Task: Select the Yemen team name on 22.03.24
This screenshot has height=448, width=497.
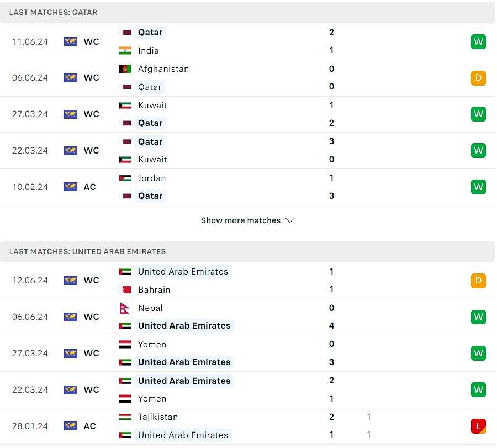Action: point(152,398)
